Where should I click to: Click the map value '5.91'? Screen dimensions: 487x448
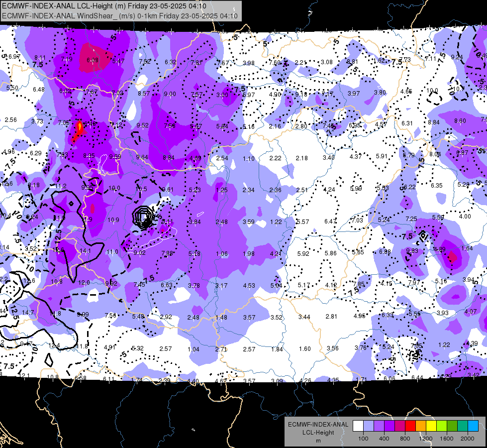coord(382,156)
